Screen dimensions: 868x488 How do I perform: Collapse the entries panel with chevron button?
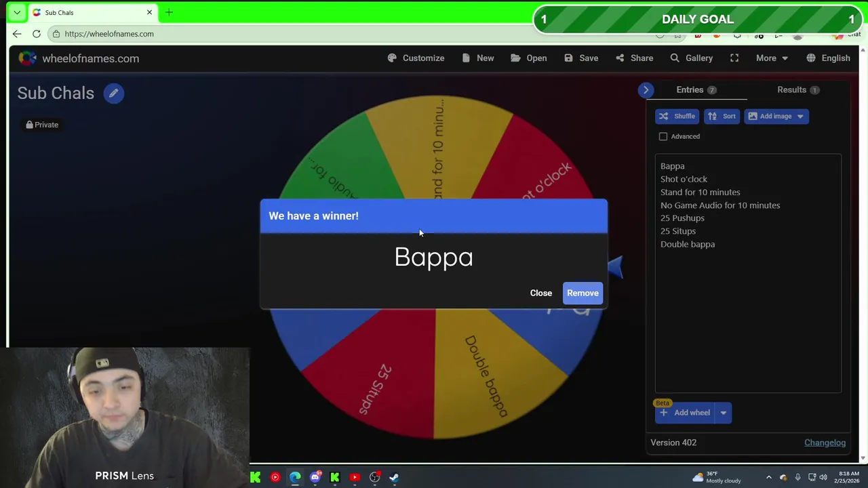pos(646,89)
